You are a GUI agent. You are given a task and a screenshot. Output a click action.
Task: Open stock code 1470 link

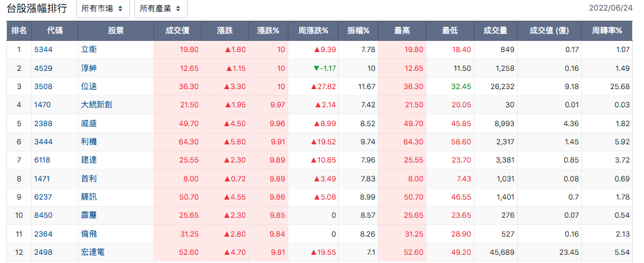42,105
